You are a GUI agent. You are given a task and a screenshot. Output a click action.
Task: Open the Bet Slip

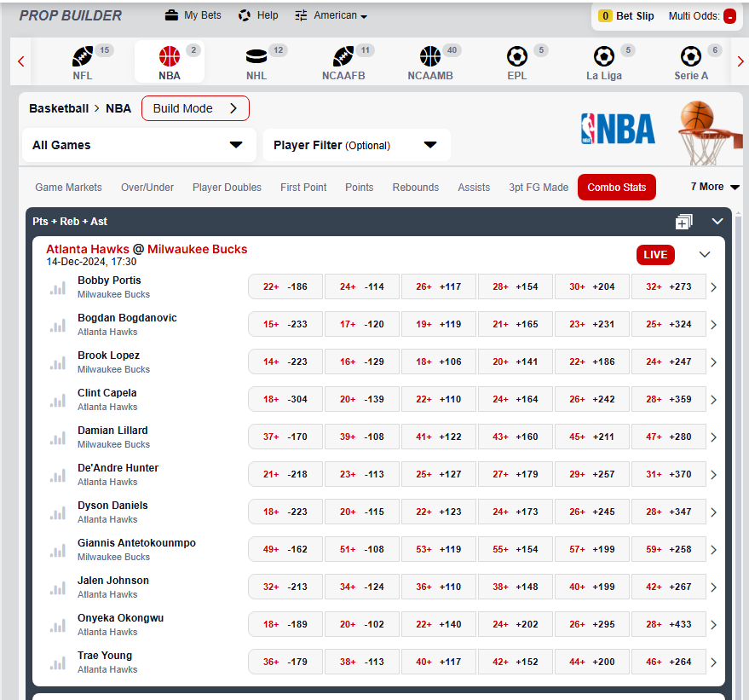tap(626, 15)
